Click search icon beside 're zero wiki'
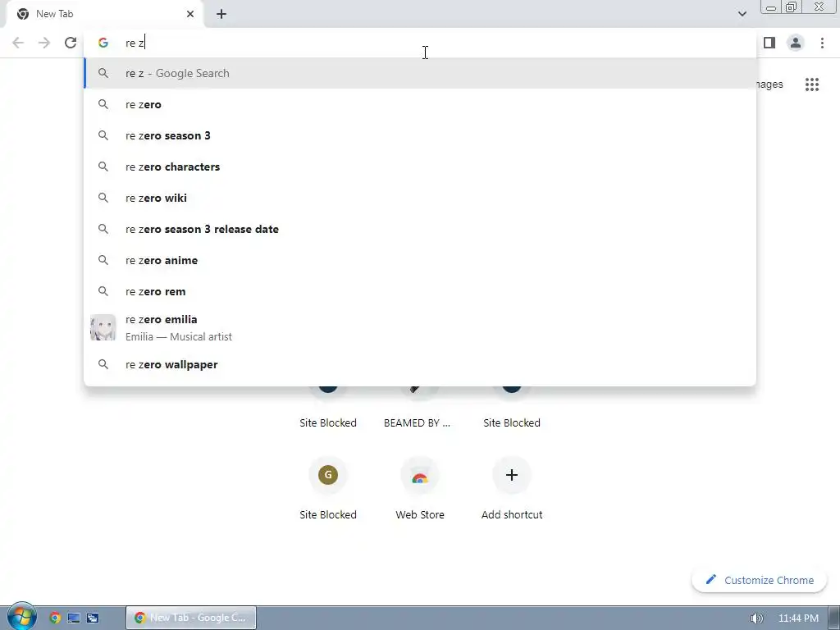This screenshot has width=840, height=630. 103,198
